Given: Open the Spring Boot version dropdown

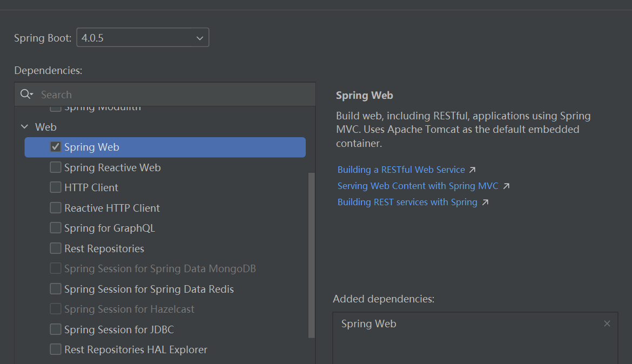Looking at the screenshot, I should pyautogui.click(x=143, y=38).
